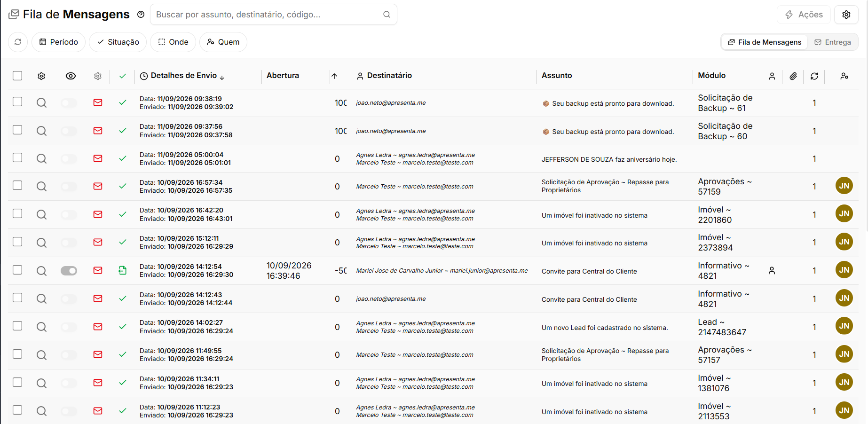Click envelope icon in Imóvel ~ 1381076 row

click(x=98, y=383)
